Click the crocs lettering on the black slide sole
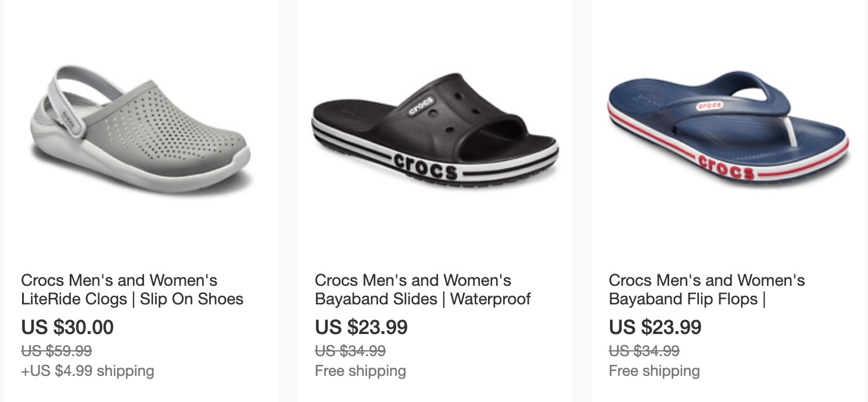 click(x=425, y=166)
